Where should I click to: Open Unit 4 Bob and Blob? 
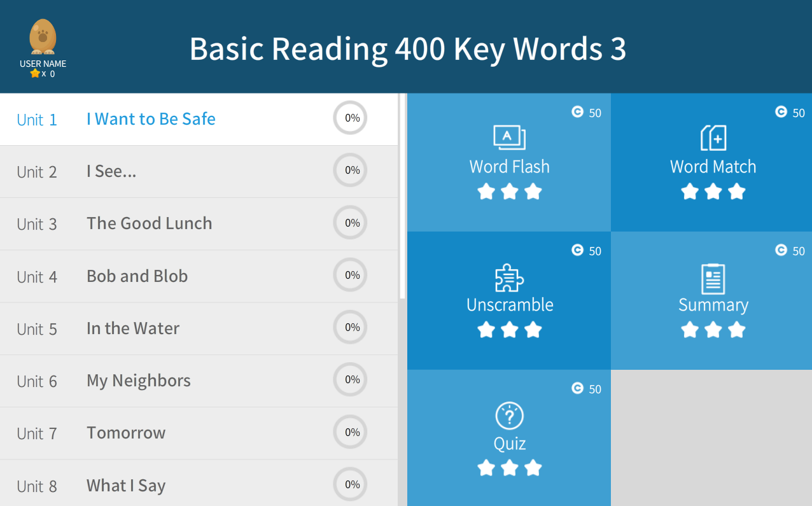tap(137, 276)
